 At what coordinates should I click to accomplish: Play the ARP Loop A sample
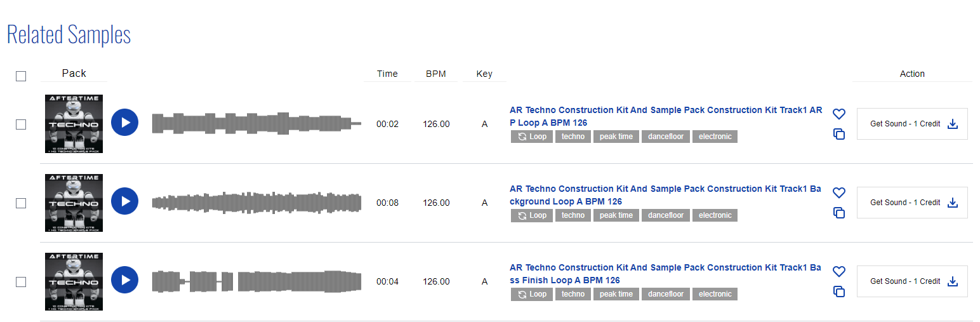coord(124,123)
